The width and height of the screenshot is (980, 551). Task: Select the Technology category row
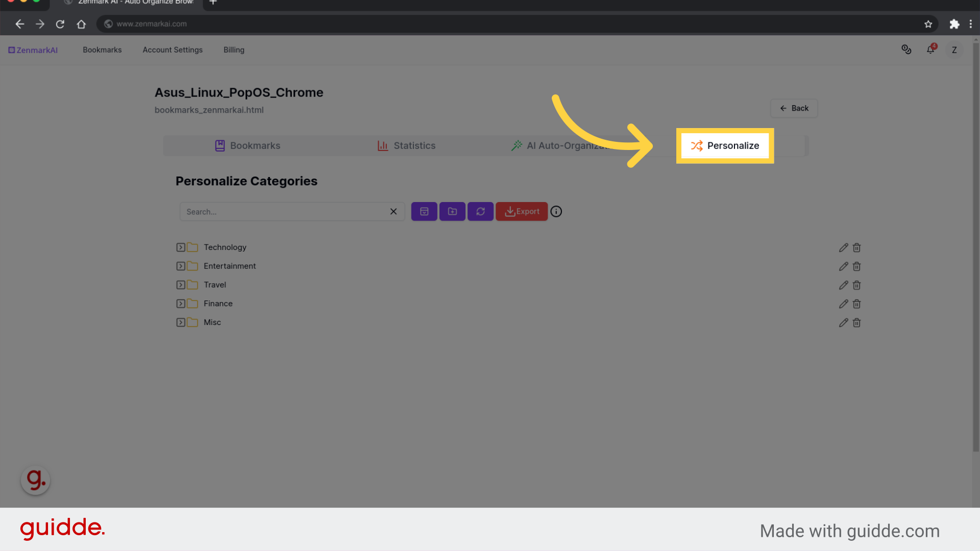(x=519, y=247)
